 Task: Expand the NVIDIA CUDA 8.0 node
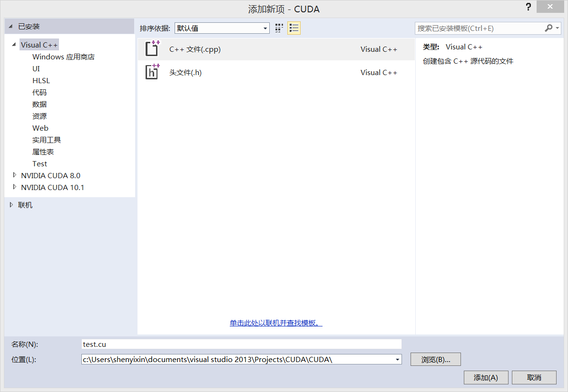tap(15, 175)
